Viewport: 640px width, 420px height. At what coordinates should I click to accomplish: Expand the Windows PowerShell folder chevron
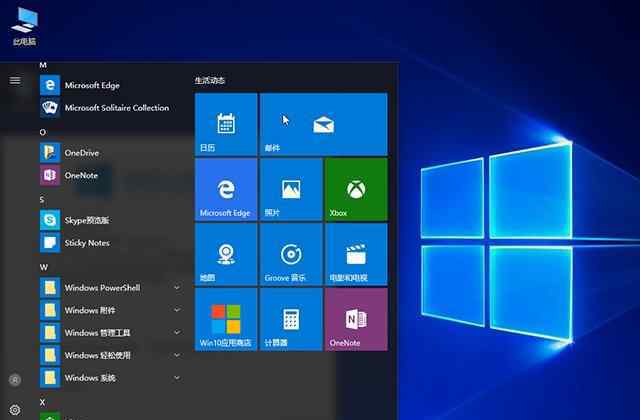pyautogui.click(x=177, y=288)
